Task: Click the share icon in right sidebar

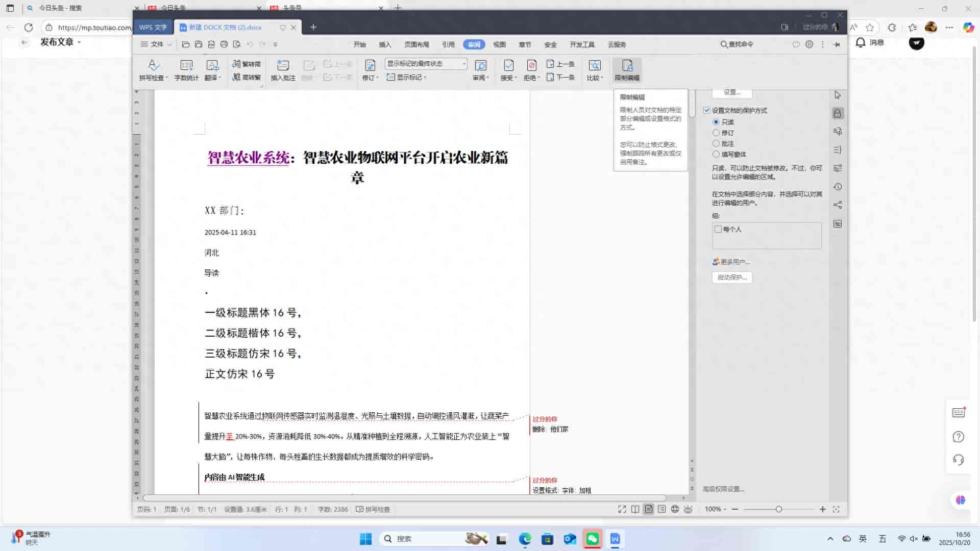Action: (837, 205)
